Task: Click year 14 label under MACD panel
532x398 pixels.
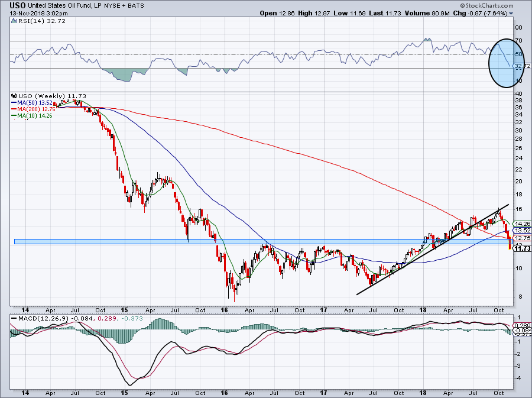Action: click(x=25, y=393)
